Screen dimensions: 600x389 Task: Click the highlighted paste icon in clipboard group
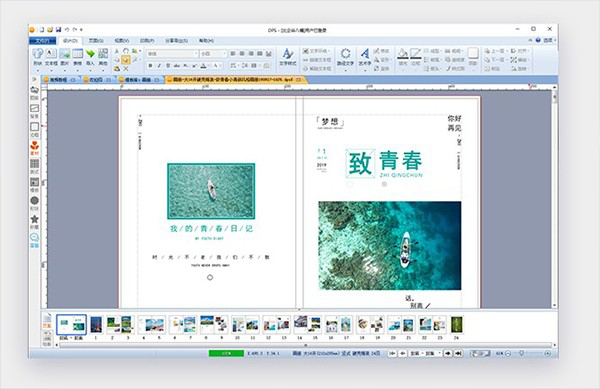pyautogui.click(x=126, y=60)
